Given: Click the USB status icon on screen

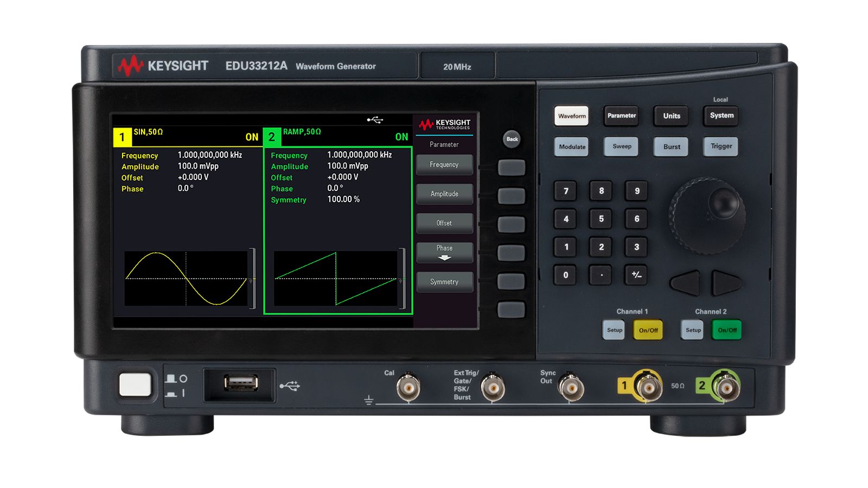Looking at the screenshot, I should [375, 120].
